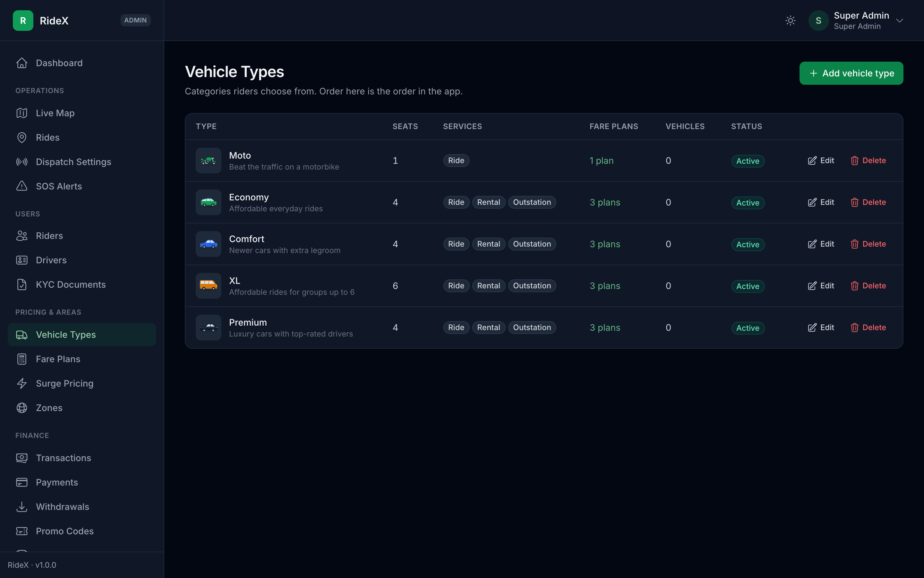
Task: Click the Live Map map icon
Action: coord(22,113)
